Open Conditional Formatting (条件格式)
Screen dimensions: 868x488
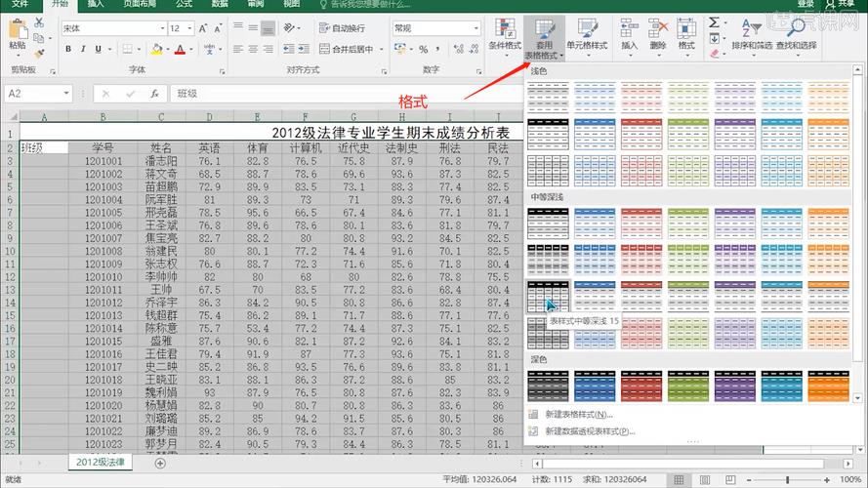tap(505, 31)
